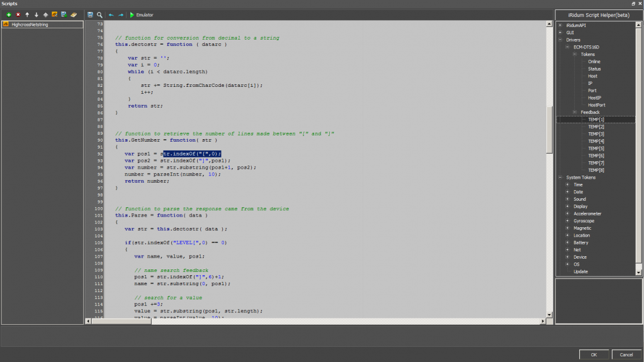This screenshot has width=644, height=362.
Task: Click the green add script icon
Action: [x=8, y=14]
